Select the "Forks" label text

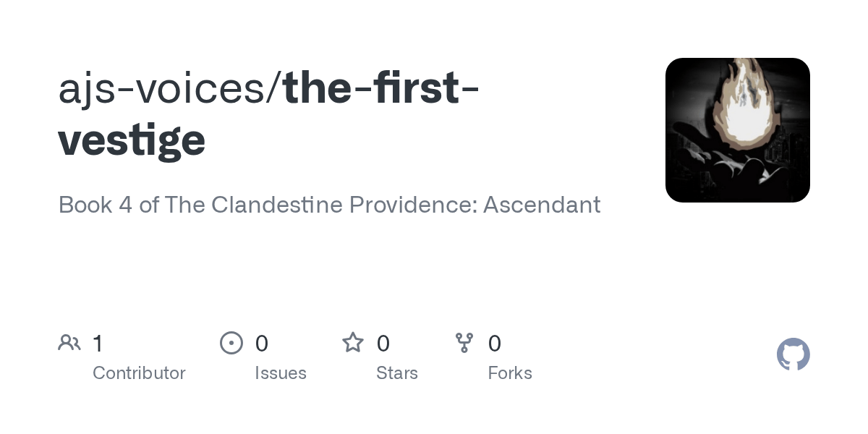(510, 373)
